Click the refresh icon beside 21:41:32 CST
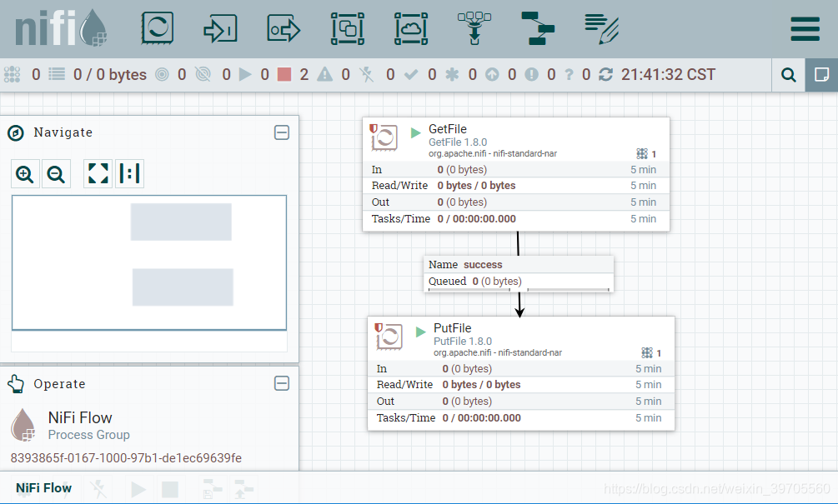Viewport: 838px width, 504px height. click(605, 74)
